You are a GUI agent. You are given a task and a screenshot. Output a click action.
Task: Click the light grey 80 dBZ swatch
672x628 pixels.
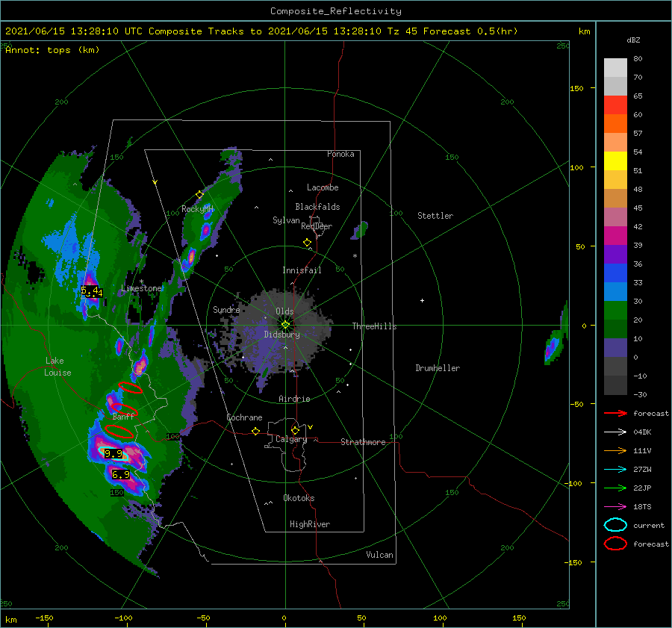[x=615, y=68]
